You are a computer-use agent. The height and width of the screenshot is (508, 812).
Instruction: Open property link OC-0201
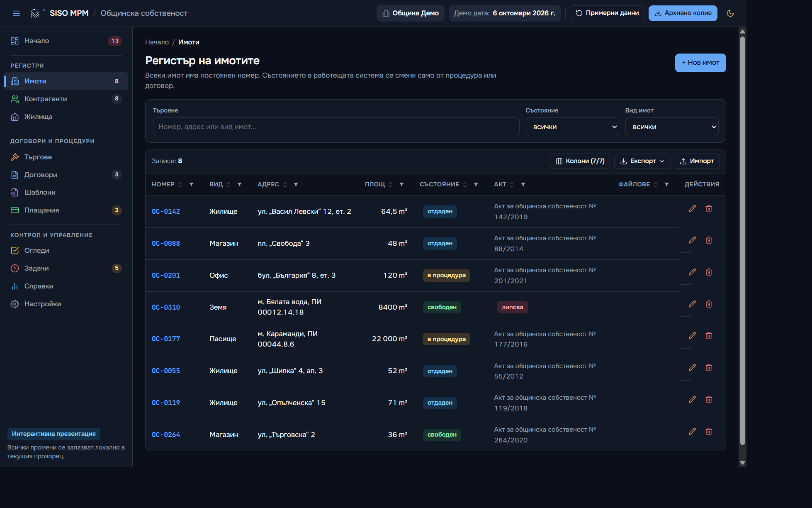[x=166, y=276]
